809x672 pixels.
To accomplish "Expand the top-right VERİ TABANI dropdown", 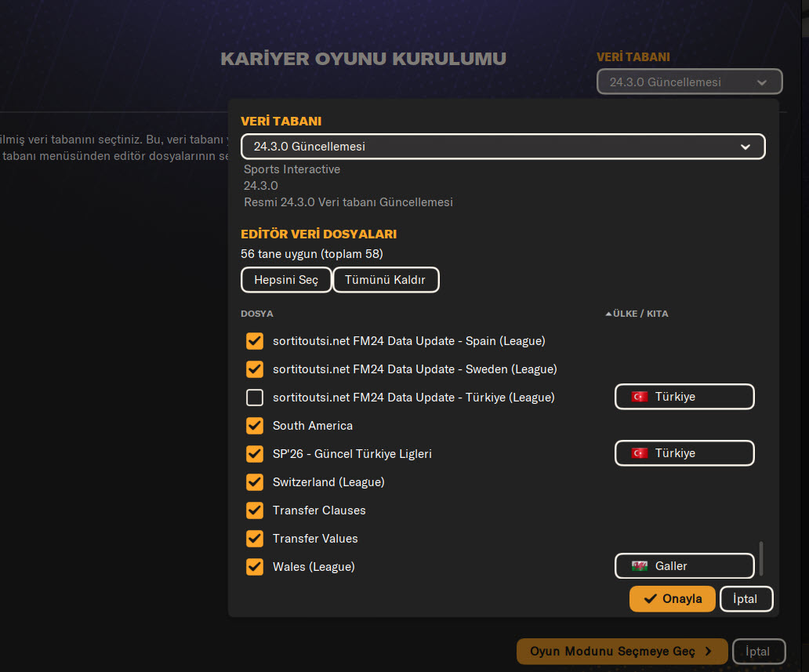I will coord(689,82).
